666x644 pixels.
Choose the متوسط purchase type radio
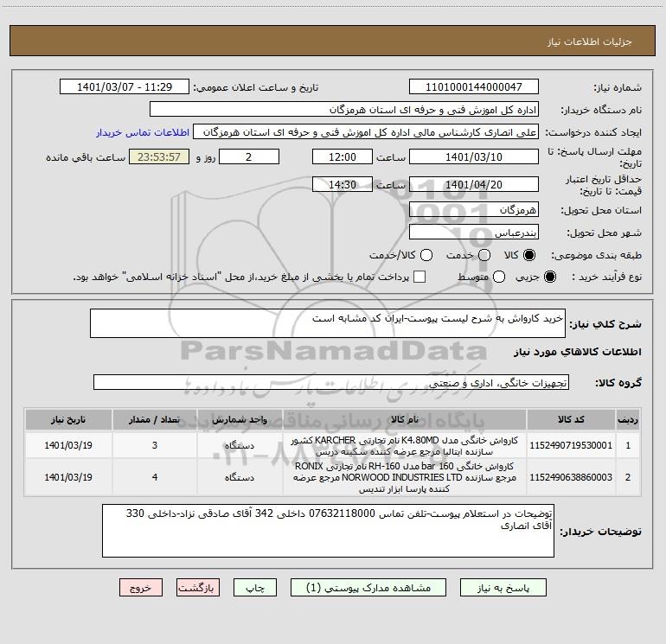pyautogui.click(x=499, y=277)
